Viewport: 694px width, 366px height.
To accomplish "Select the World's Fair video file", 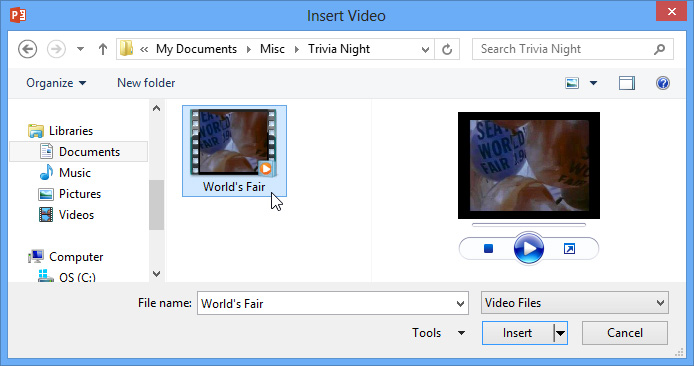I will click(x=234, y=151).
